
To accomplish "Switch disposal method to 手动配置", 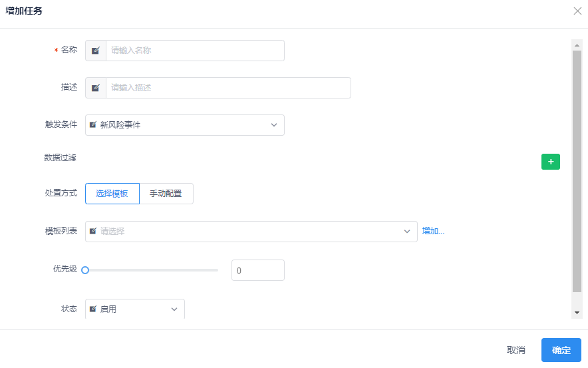I will (x=166, y=194).
